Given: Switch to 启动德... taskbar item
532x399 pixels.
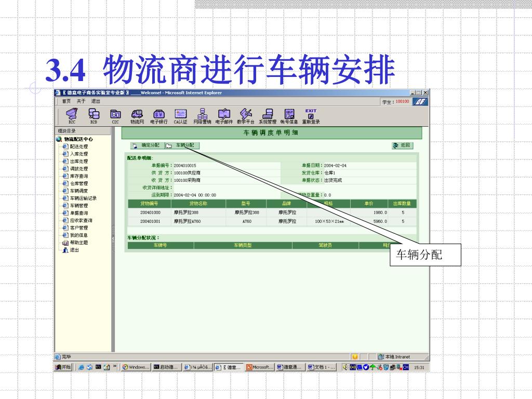Looking at the screenshot, I should click(x=166, y=367).
